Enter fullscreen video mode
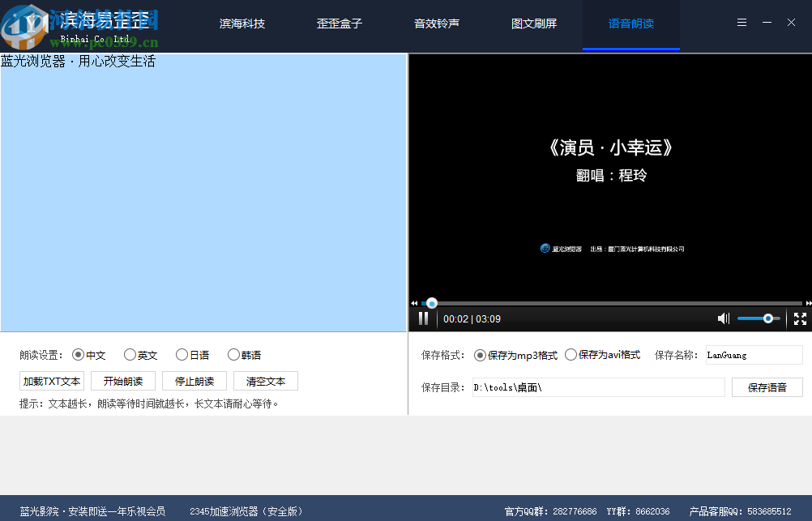Screen dimensions: 812x521 pyautogui.click(x=799, y=318)
